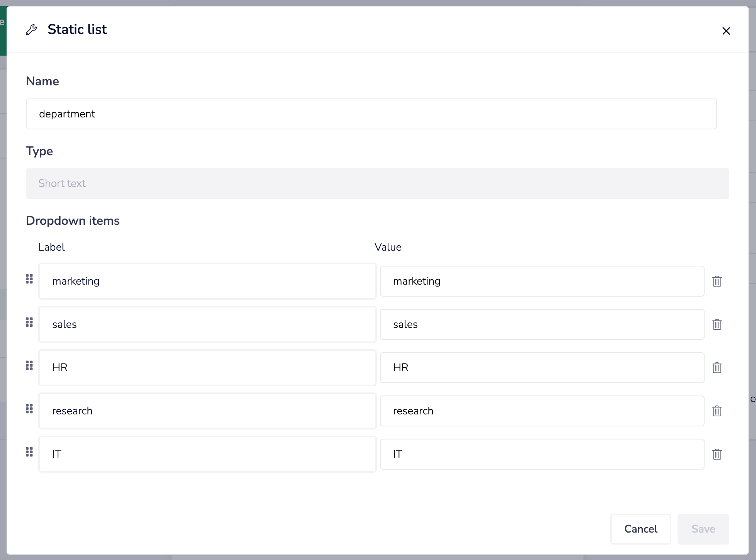Delete the IT dropdown item
This screenshot has width=756, height=560.
(717, 454)
